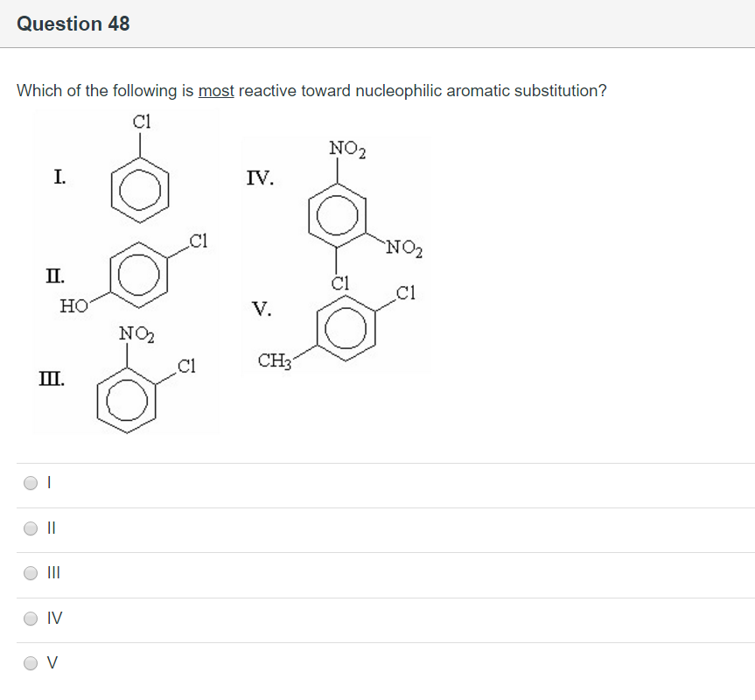Screen dimensions: 755x700
Task: Click the question text about nucleophilic substitution
Action: 311,90
